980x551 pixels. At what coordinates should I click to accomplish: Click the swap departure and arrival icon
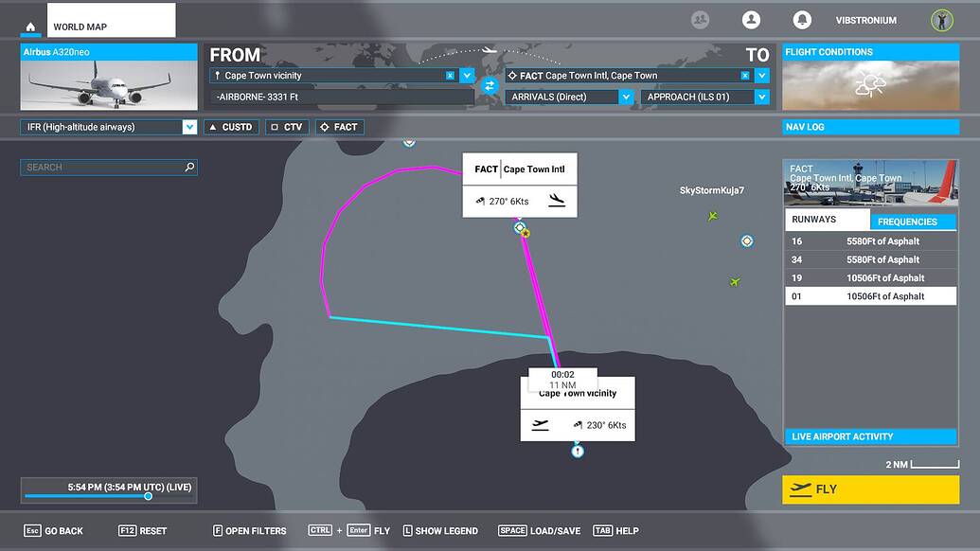490,85
